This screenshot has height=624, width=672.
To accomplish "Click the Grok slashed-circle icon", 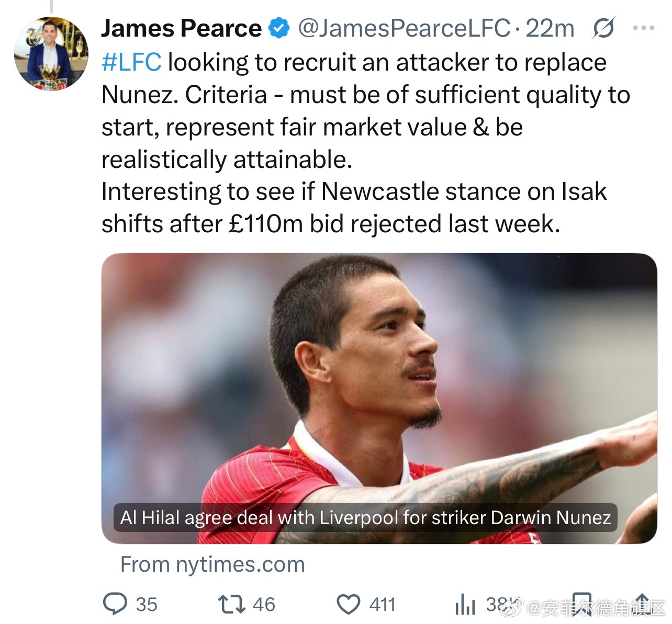I will click(603, 29).
